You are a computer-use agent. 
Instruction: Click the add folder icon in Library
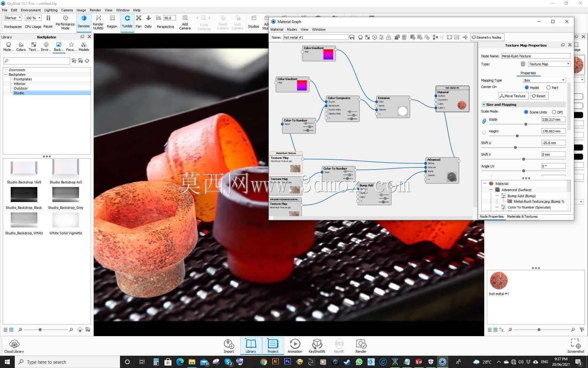(74, 61)
